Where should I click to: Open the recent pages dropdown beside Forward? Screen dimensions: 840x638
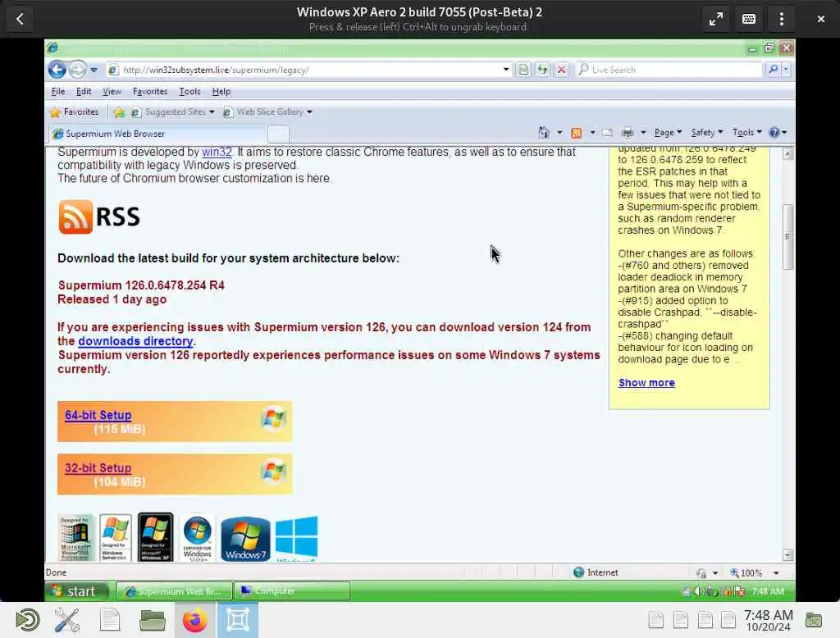(x=94, y=71)
